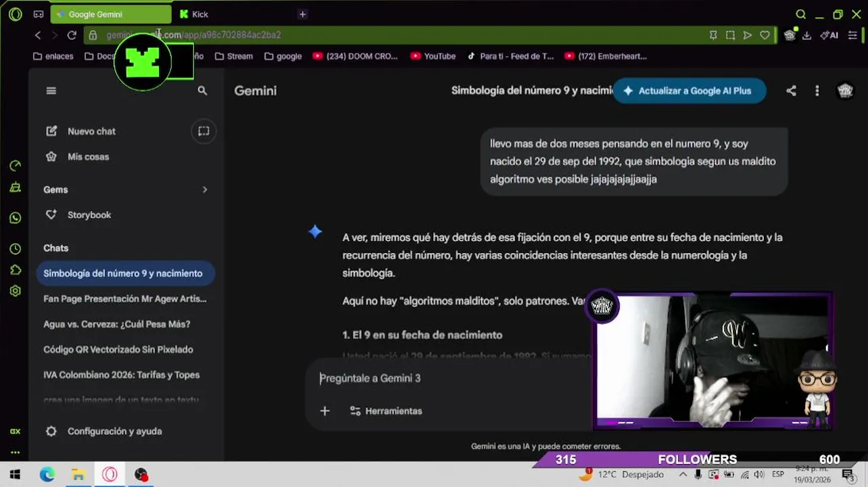This screenshot has height=487, width=868.
Task: Click the browser address bar URL
Action: pyautogui.click(x=193, y=35)
